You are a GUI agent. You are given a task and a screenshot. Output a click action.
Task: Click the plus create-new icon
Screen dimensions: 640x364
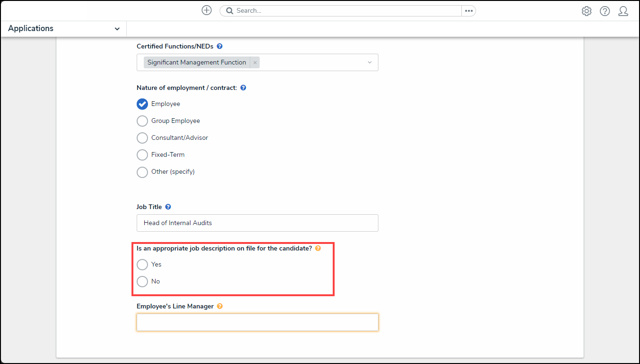click(206, 10)
